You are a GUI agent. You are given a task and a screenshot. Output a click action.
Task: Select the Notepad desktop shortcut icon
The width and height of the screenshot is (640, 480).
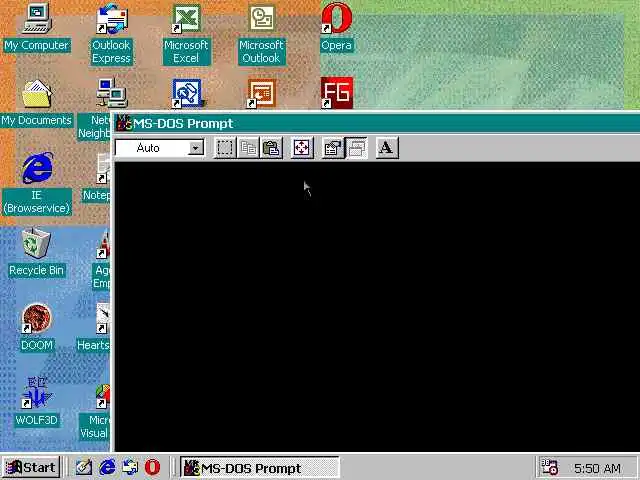pos(103,168)
